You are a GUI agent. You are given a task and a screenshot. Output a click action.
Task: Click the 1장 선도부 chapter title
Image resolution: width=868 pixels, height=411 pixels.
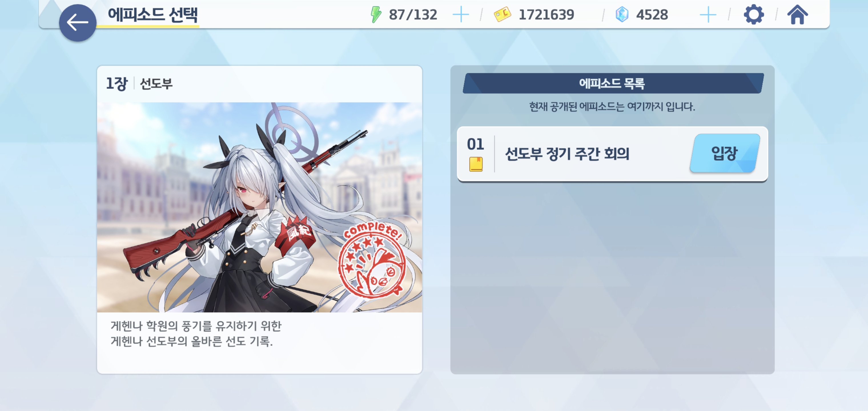(x=139, y=83)
